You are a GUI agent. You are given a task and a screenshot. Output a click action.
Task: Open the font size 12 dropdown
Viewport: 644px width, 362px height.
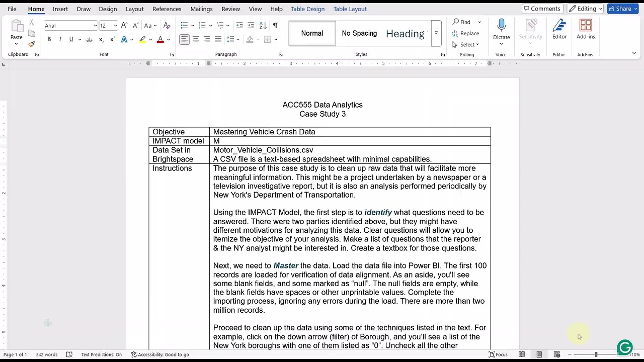coord(115,26)
